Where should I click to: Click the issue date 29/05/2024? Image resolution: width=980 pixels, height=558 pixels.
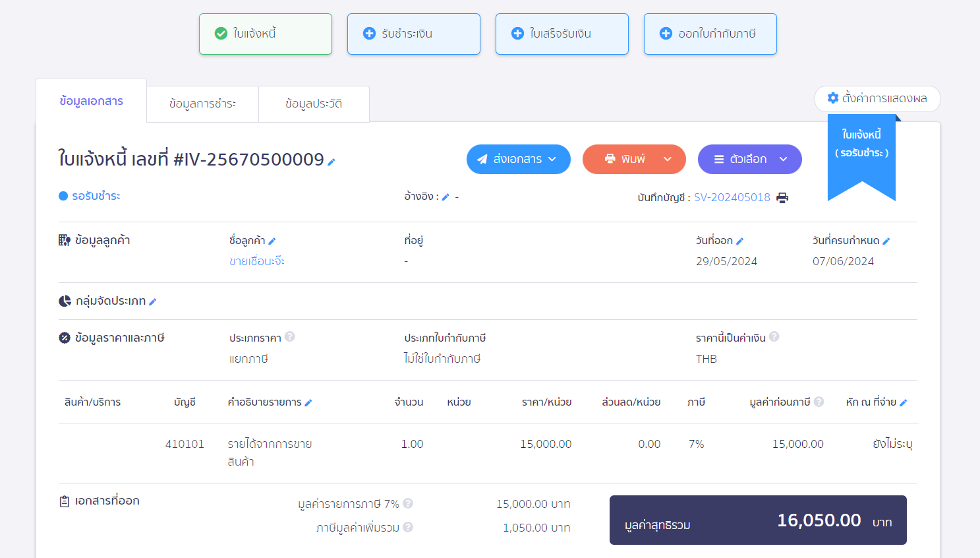click(x=726, y=261)
